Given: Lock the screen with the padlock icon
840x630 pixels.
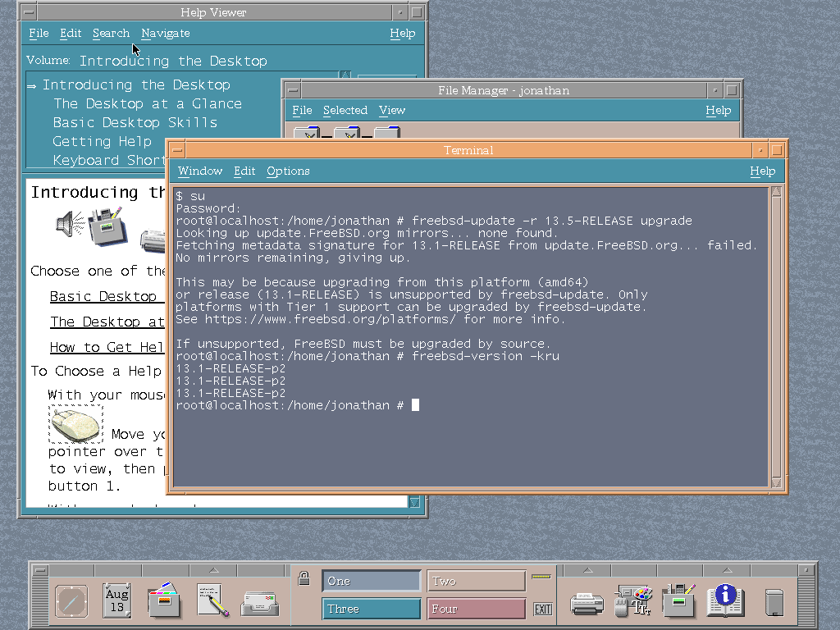Looking at the screenshot, I should (304, 578).
